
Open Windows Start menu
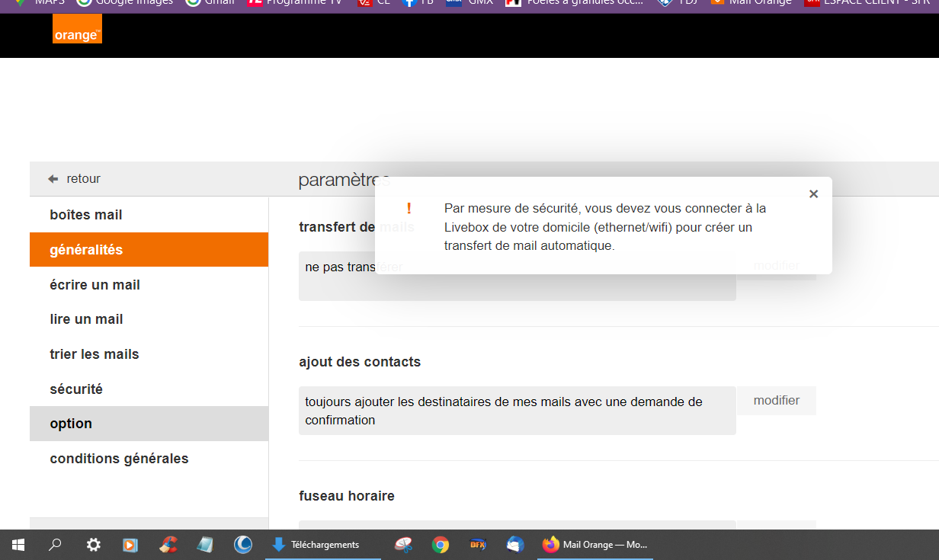(18, 545)
